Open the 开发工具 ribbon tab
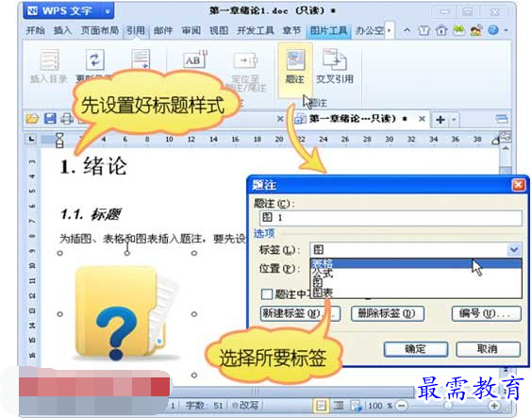Image resolution: width=532 pixels, height=418 pixels. [256, 30]
